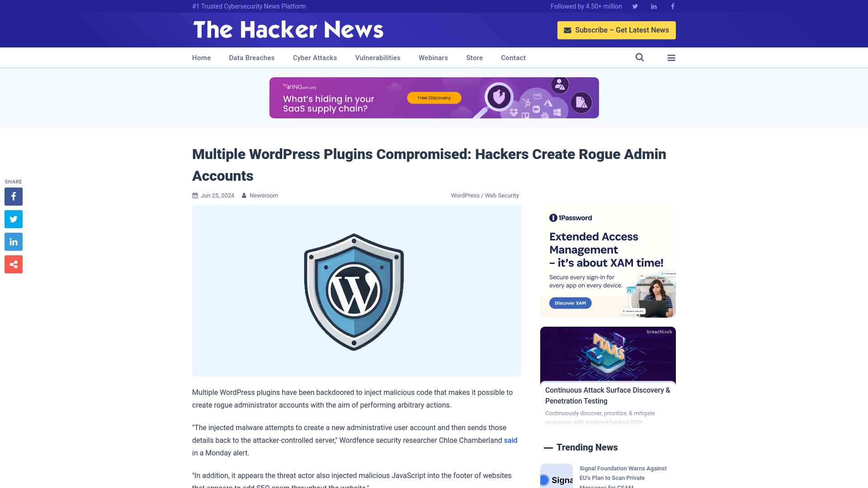
Task: Click the Facebook icon in the header bar
Action: [672, 6]
